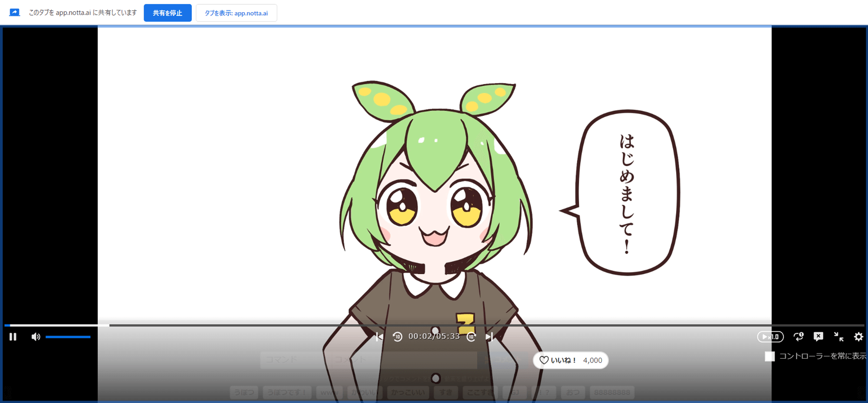868x403 pixels.
Task: Mute the video with the speaker icon
Action: pyautogui.click(x=36, y=337)
